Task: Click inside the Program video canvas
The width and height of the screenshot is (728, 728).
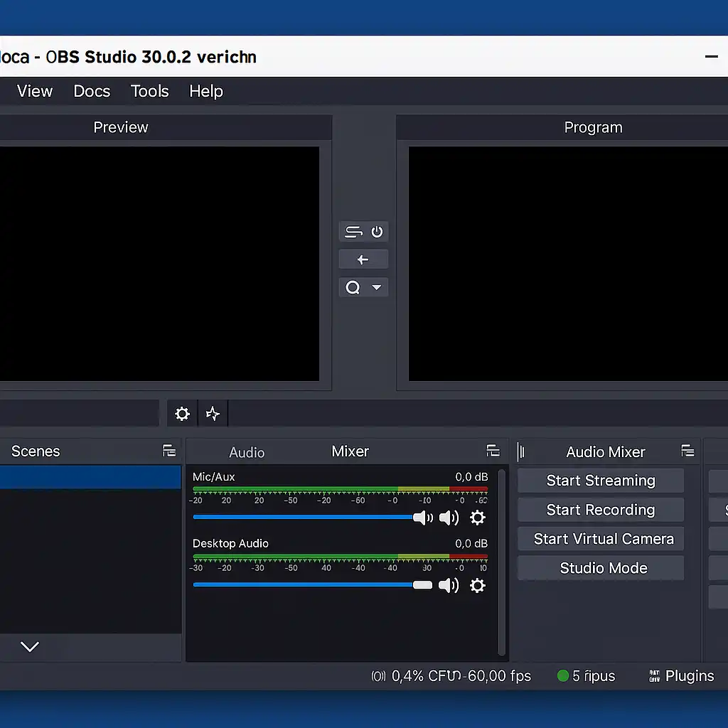Action: tap(568, 264)
